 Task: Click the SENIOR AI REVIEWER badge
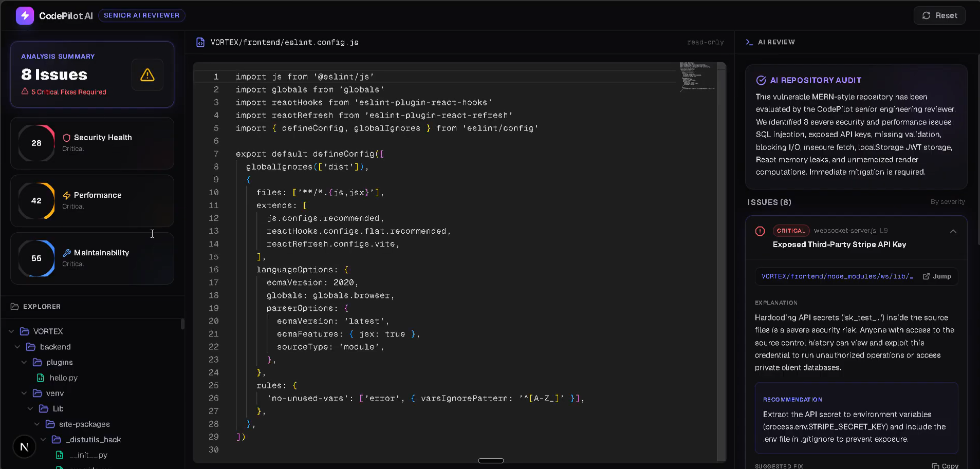coord(142,15)
